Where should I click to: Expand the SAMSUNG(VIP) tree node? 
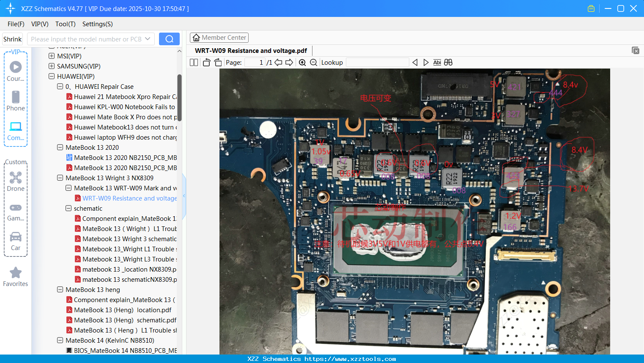[52, 66]
